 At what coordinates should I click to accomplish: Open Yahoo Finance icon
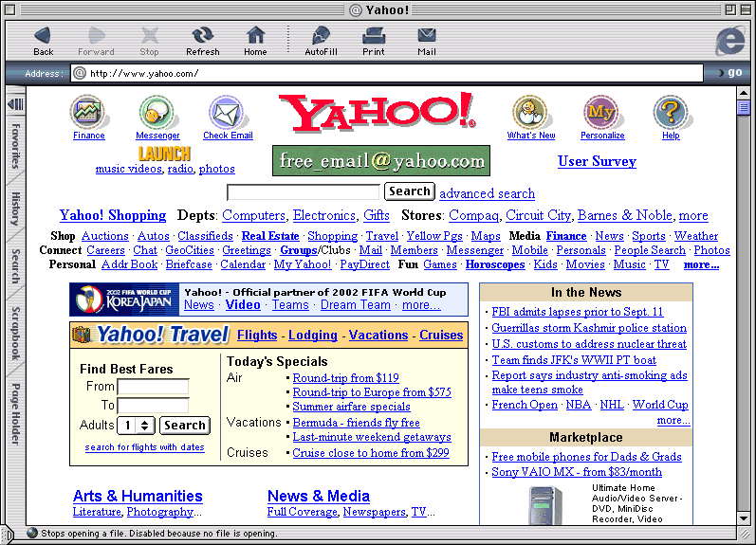[88, 113]
